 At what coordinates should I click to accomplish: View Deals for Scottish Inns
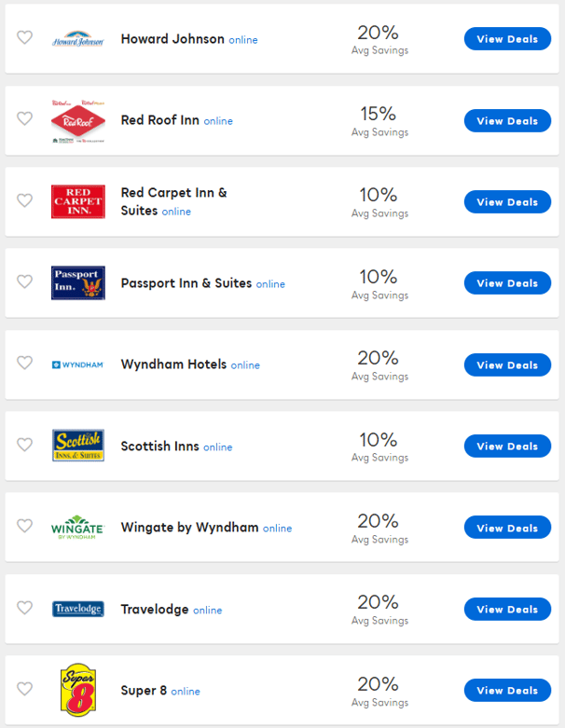pyautogui.click(x=507, y=446)
